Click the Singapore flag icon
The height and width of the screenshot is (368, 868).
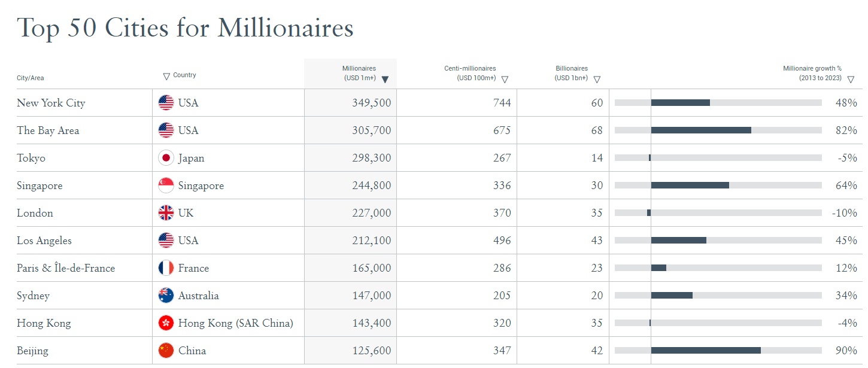coord(166,185)
